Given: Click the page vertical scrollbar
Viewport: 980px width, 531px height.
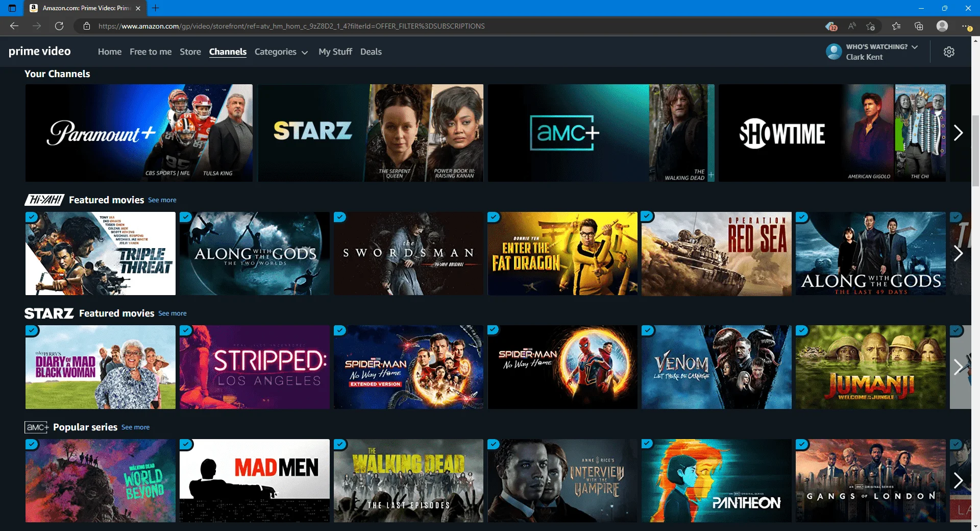Looking at the screenshot, I should [975, 151].
